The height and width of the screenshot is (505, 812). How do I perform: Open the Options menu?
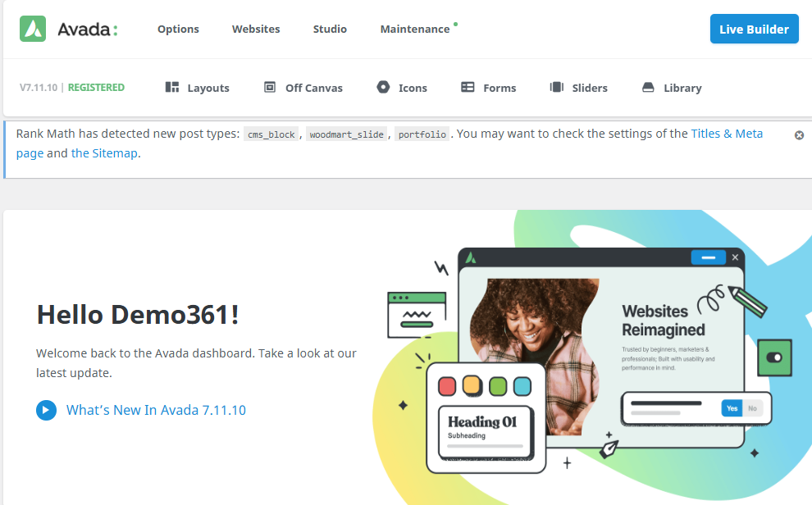pyautogui.click(x=178, y=29)
